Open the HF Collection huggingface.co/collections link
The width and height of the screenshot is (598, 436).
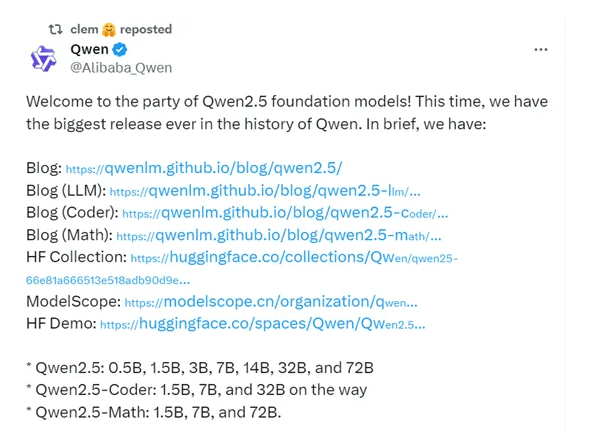[294, 257]
